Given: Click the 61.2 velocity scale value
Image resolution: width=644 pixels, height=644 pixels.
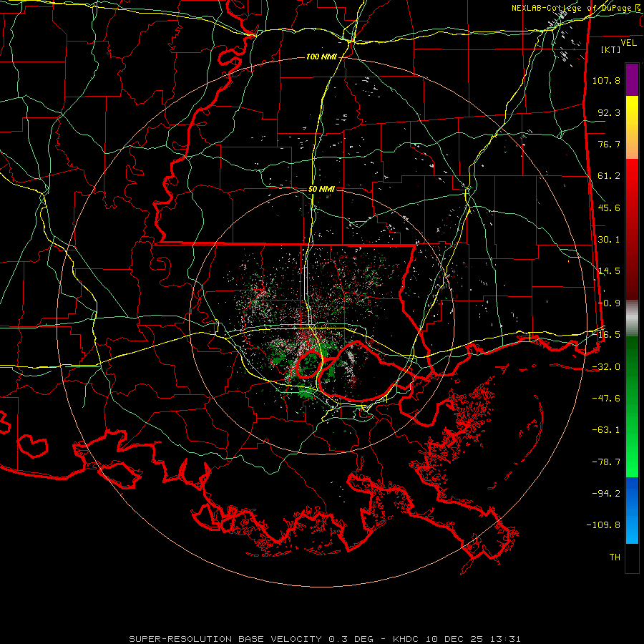Looking at the screenshot, I should click(x=609, y=176).
